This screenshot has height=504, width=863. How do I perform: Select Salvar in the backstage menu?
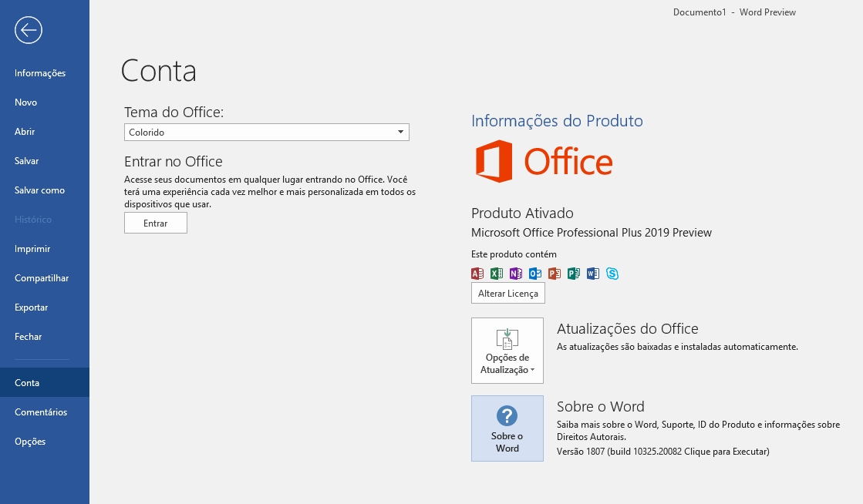[45, 160]
